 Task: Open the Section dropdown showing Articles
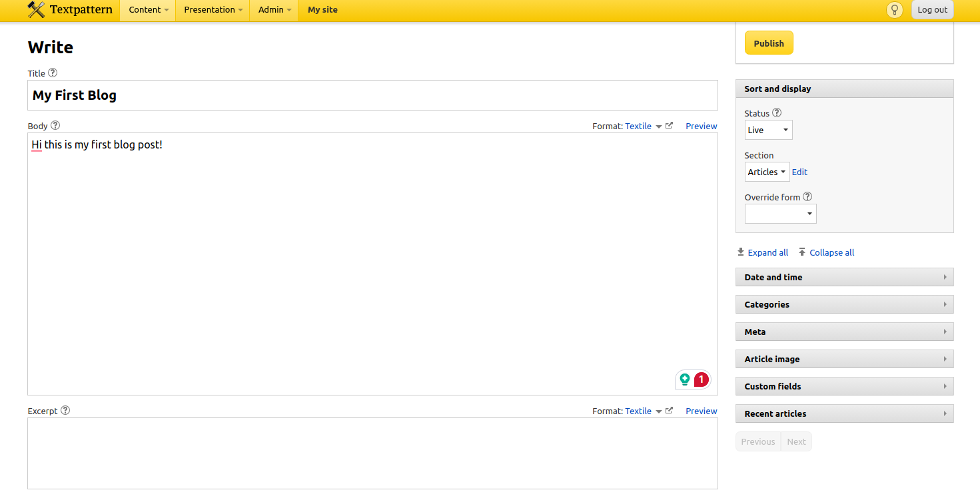(x=767, y=172)
